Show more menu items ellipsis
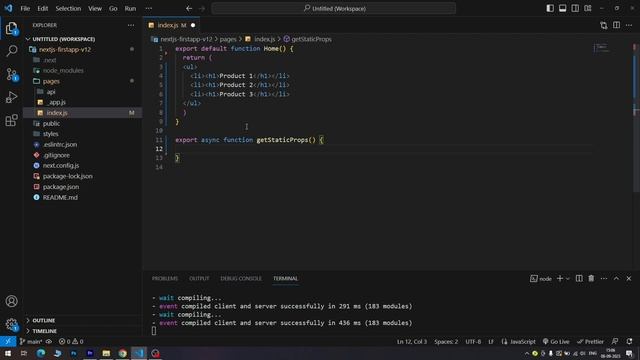640x360 pixels. [x=149, y=8]
